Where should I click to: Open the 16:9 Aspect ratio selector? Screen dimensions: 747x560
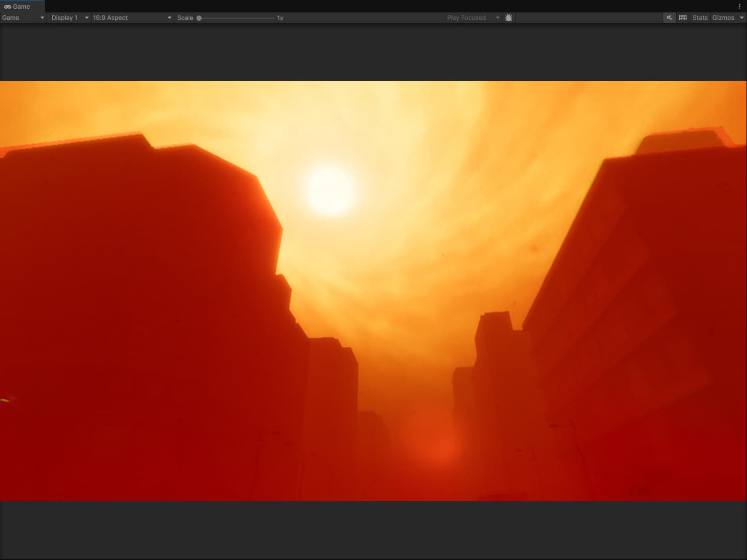[x=132, y=18]
